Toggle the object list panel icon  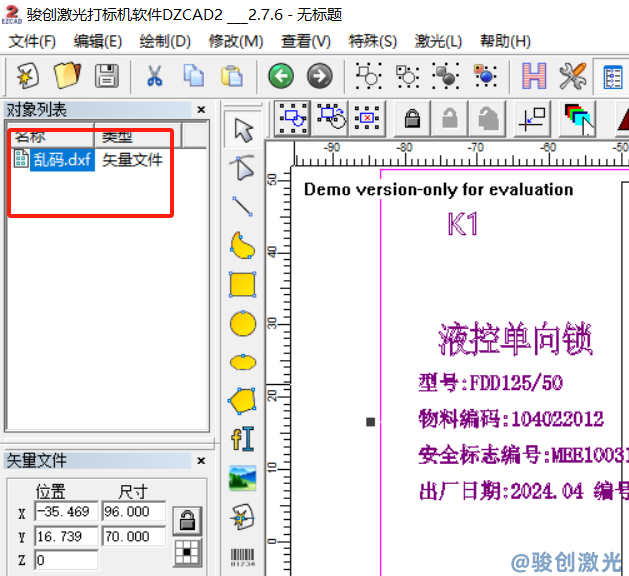click(613, 76)
